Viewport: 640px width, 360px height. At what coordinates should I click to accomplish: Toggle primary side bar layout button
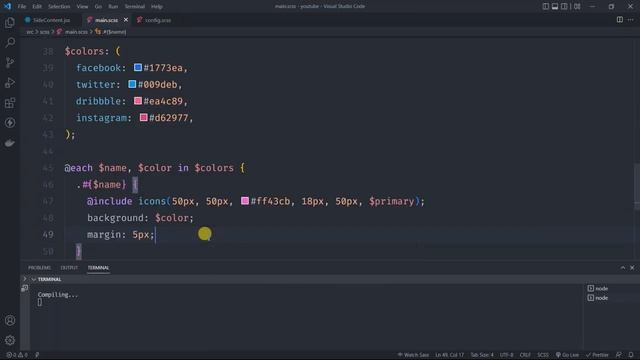546,6
